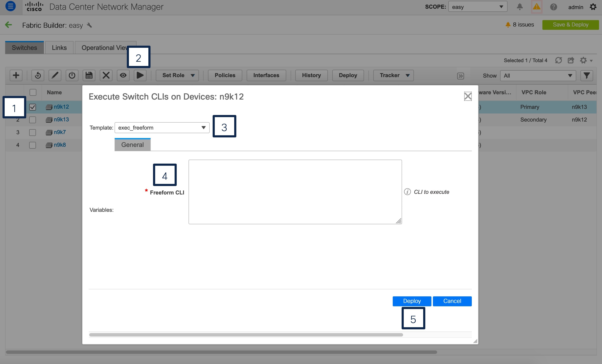The image size is (602, 364).
Task: Go back with the green arrow
Action: pyautogui.click(x=8, y=25)
